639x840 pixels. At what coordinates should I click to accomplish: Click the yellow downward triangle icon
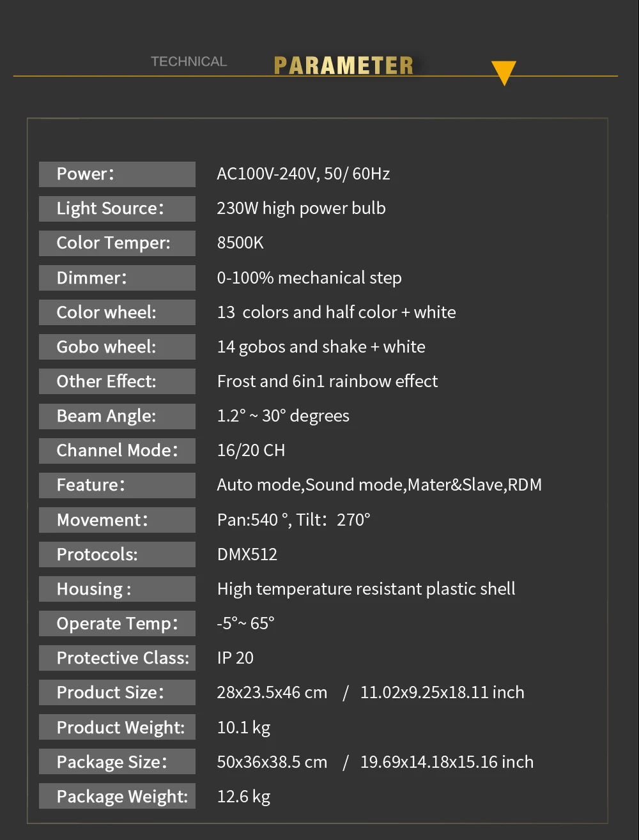tap(504, 73)
